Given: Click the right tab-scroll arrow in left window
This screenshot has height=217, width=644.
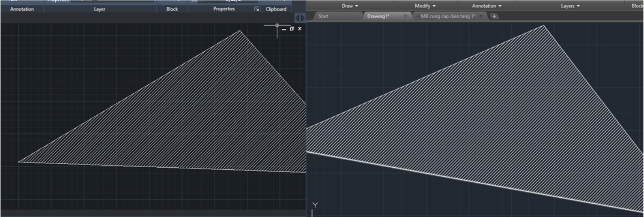Looking at the screenshot, I should (303, 18).
